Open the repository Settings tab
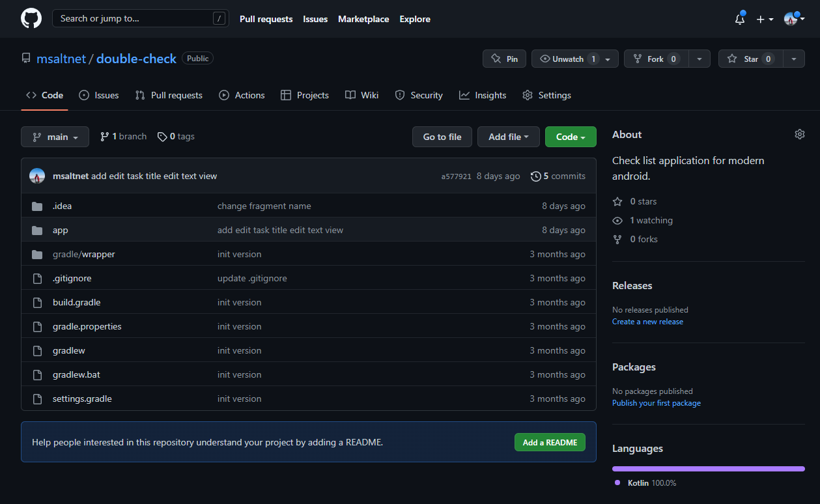This screenshot has width=820, height=504. 546,95
